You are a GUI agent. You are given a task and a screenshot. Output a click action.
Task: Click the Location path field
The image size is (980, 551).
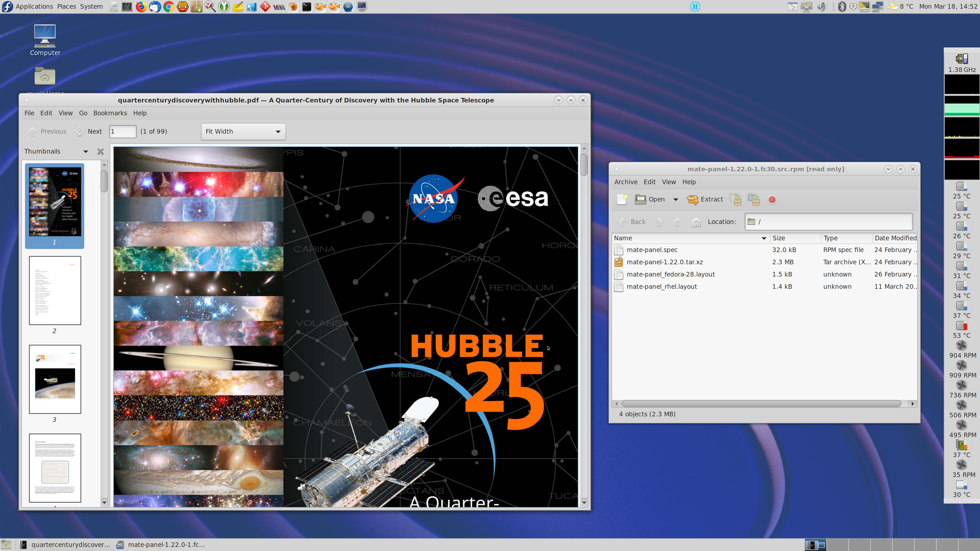point(829,222)
